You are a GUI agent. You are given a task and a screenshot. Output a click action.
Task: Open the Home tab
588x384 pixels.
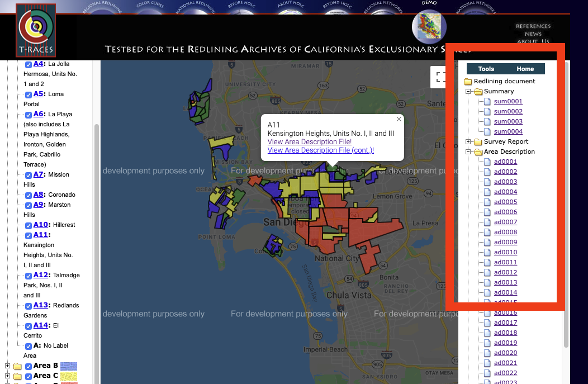525,69
